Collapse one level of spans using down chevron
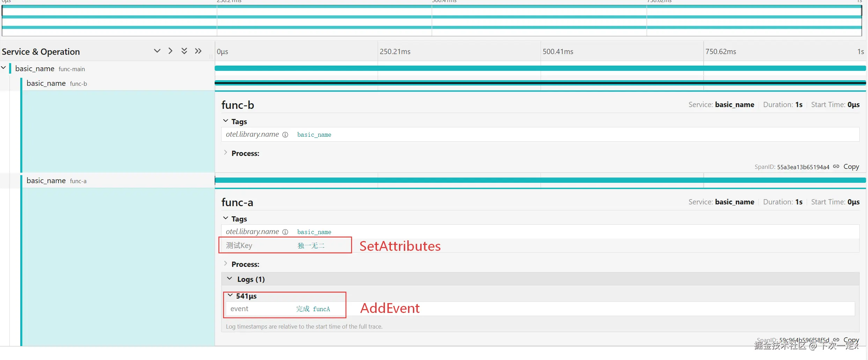This screenshot has width=868, height=360. (157, 51)
